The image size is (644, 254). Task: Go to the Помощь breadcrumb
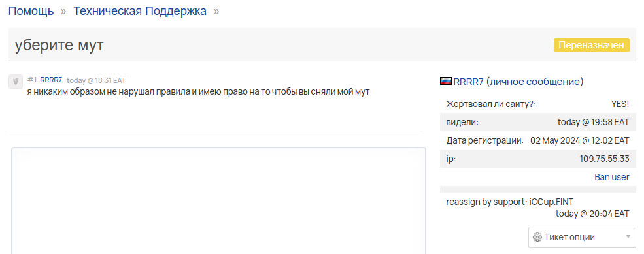coord(31,11)
